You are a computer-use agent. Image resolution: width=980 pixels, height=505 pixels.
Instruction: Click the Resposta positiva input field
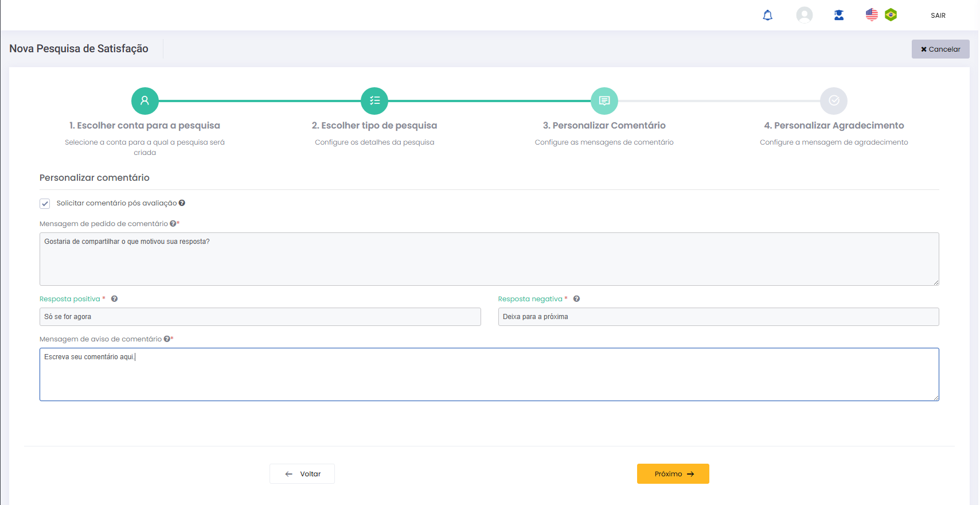pos(260,317)
